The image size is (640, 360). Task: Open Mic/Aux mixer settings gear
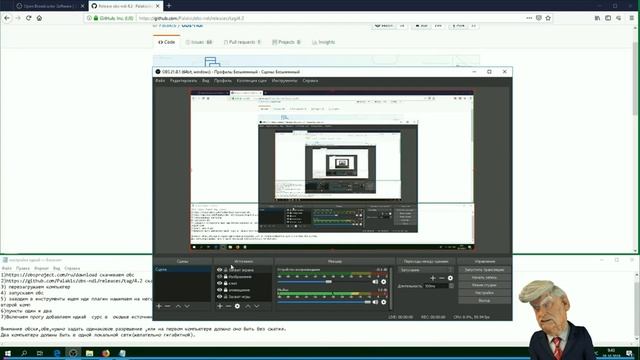[x=384, y=302]
